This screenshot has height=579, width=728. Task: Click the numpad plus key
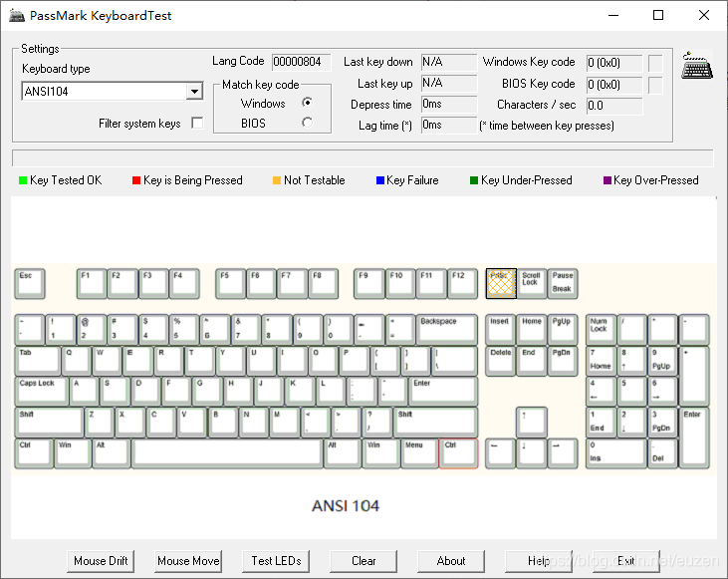[694, 376]
